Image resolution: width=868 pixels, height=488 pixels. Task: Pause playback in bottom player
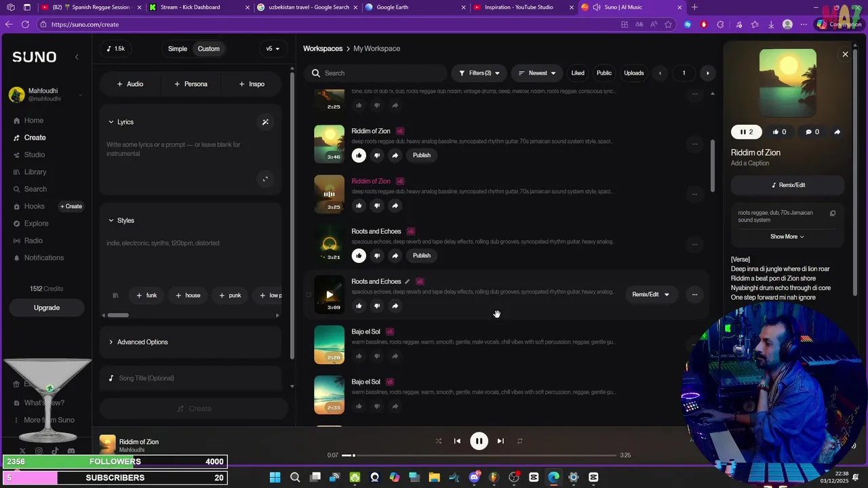[x=479, y=441]
